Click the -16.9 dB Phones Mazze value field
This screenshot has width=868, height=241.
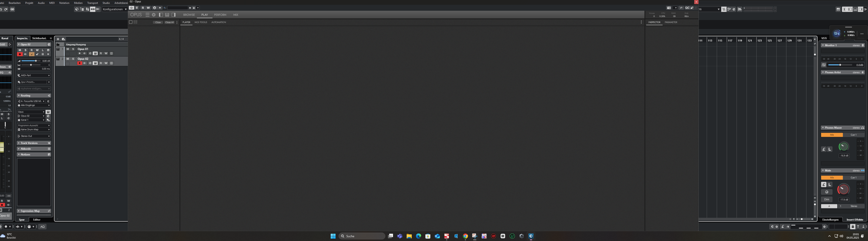click(844, 156)
